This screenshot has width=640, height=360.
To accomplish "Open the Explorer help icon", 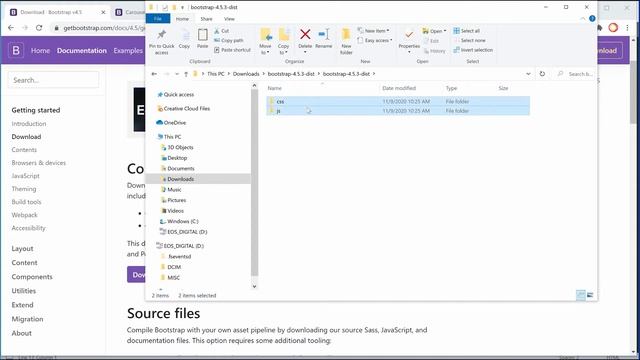I will coord(592,19).
